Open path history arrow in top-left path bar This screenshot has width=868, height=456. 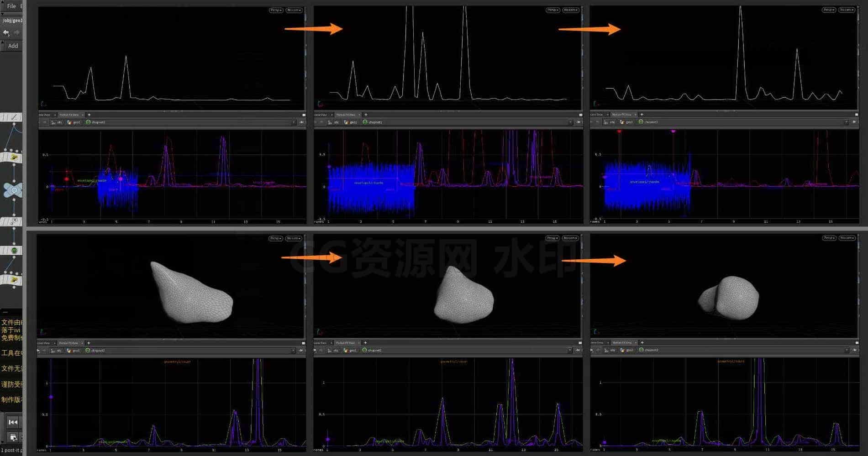coord(294,122)
